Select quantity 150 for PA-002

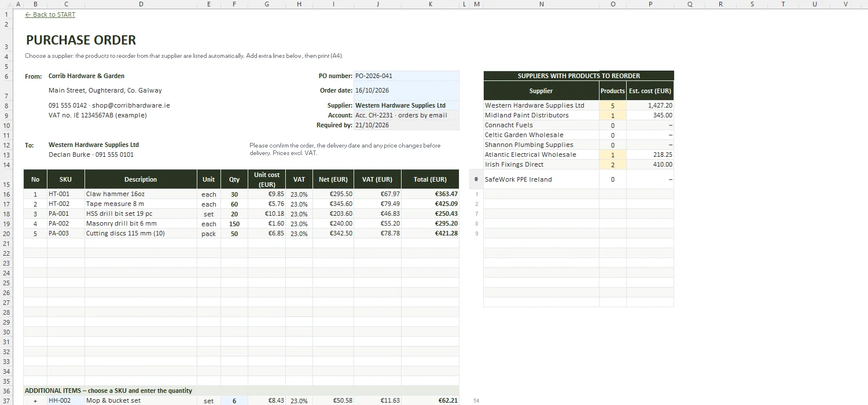coord(234,223)
